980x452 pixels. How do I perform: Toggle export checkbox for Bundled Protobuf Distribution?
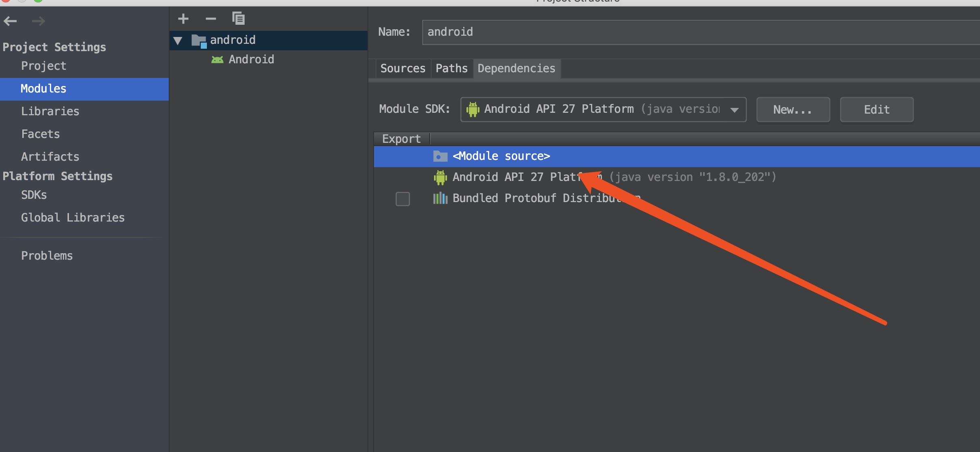(403, 199)
